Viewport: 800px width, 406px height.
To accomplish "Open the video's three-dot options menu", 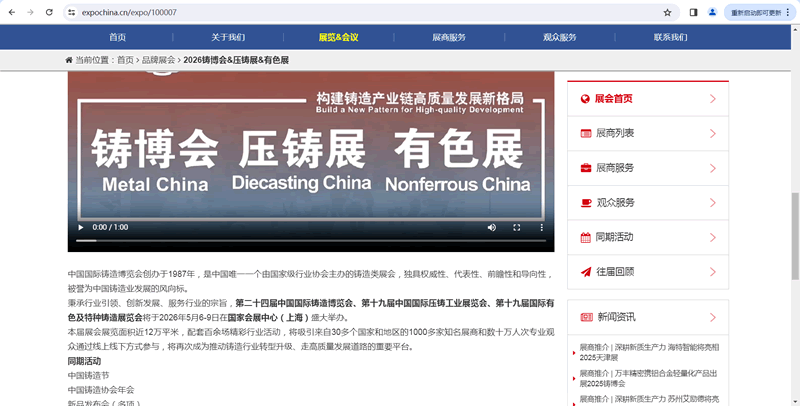I will point(540,227).
